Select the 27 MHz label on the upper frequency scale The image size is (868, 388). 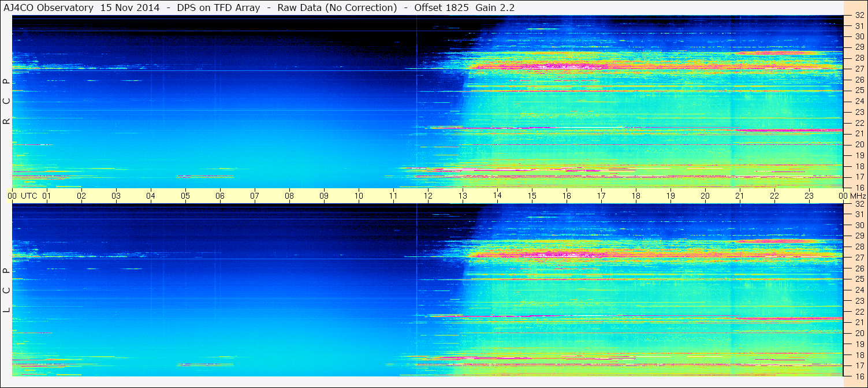tap(859, 69)
